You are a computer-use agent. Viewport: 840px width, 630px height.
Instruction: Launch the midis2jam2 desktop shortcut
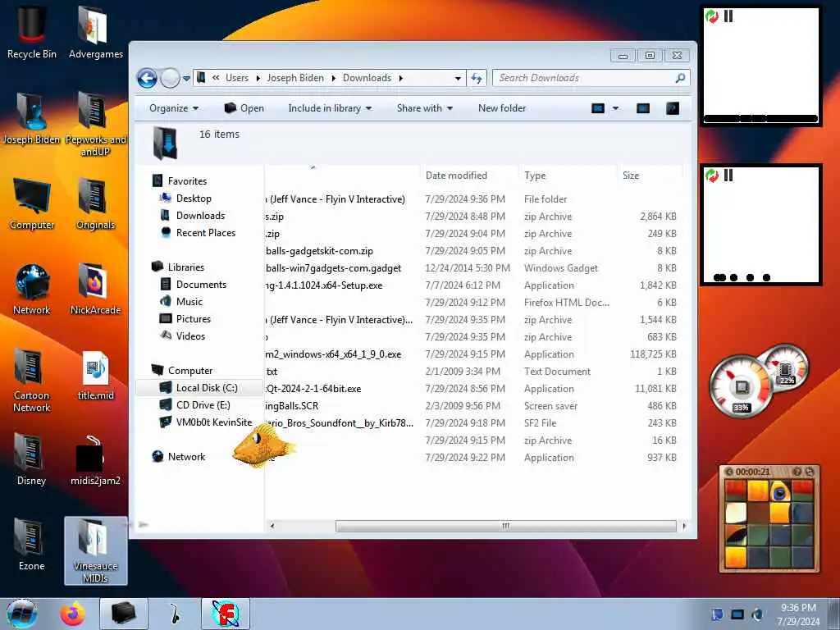coord(95,461)
